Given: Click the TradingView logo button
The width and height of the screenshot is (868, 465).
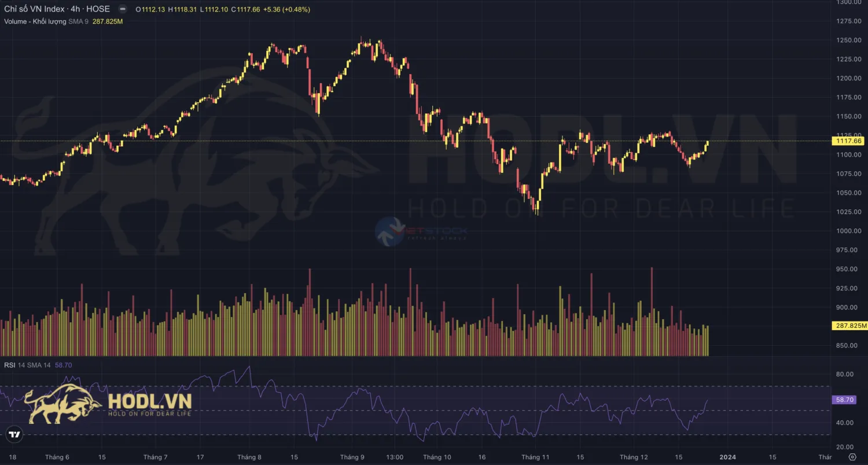Looking at the screenshot, I should (14, 434).
